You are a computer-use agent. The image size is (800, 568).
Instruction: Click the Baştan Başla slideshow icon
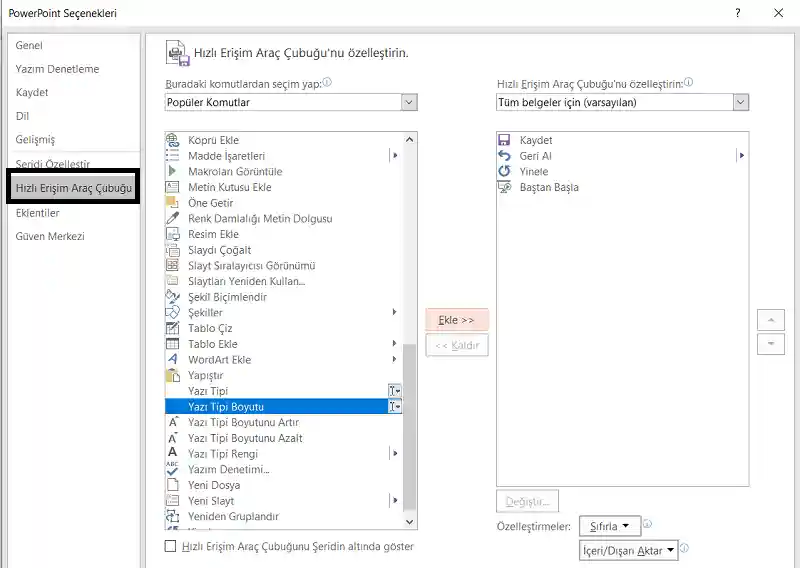click(504, 187)
